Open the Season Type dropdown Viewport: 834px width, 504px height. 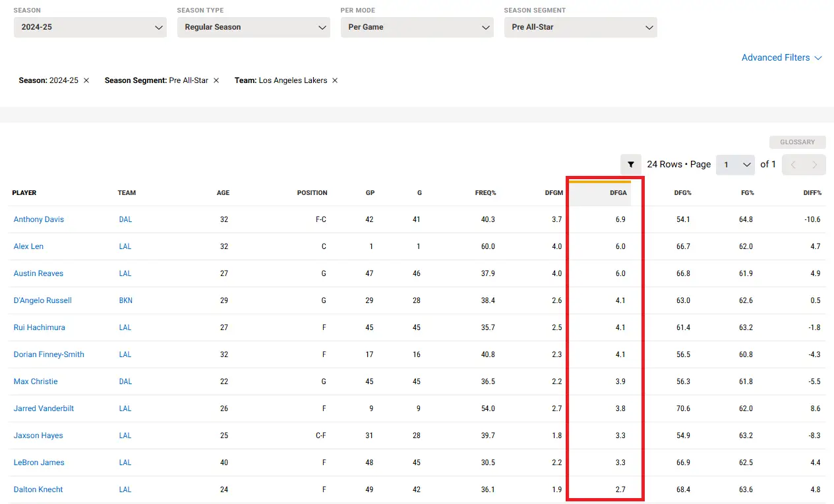tap(253, 27)
